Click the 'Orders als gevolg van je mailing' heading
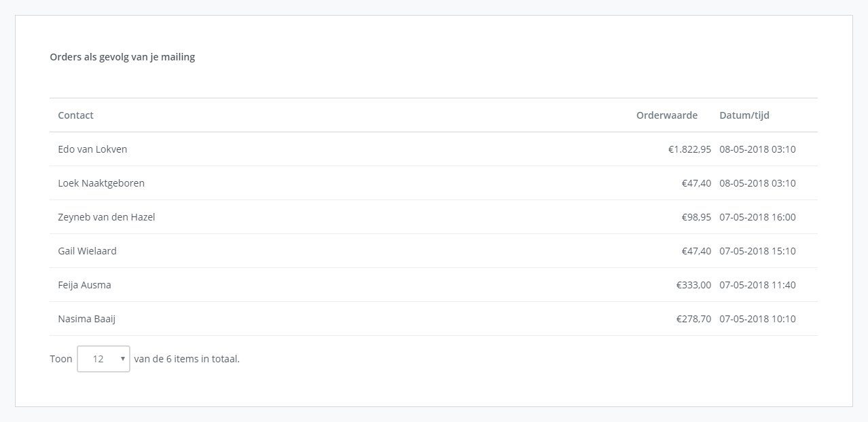The image size is (868, 422). (x=121, y=57)
